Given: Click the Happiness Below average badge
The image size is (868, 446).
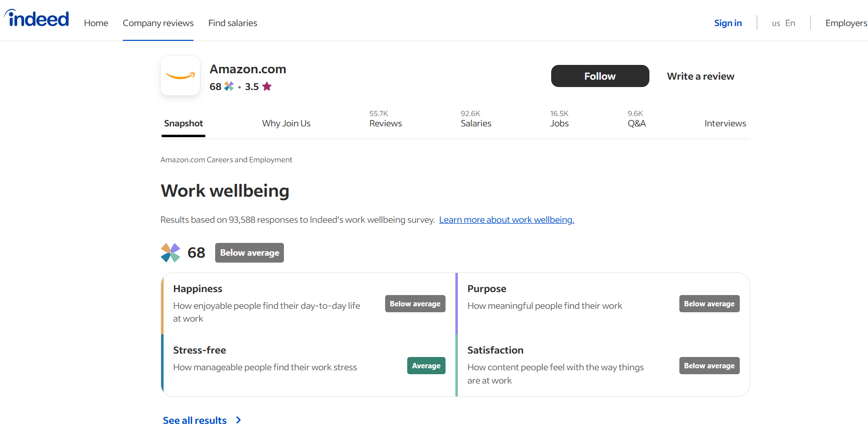Looking at the screenshot, I should click(415, 304).
